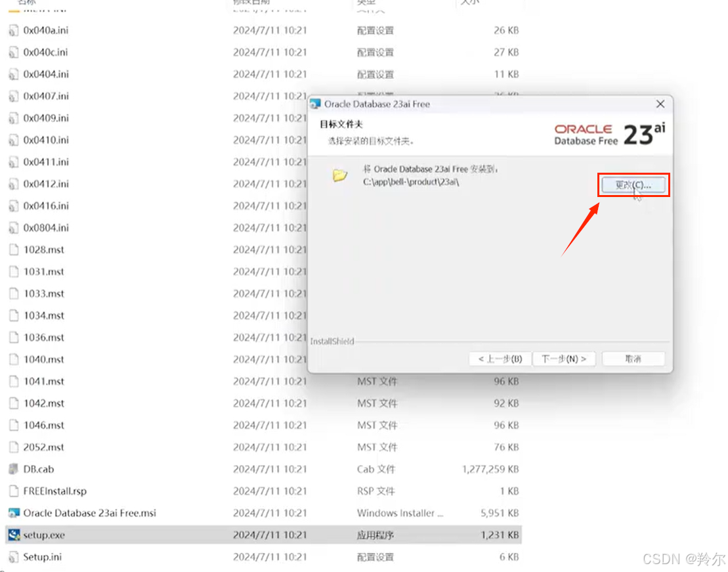Viewport: 728px width, 572px height.
Task: Click the 1046.mst file name
Action: click(43, 425)
